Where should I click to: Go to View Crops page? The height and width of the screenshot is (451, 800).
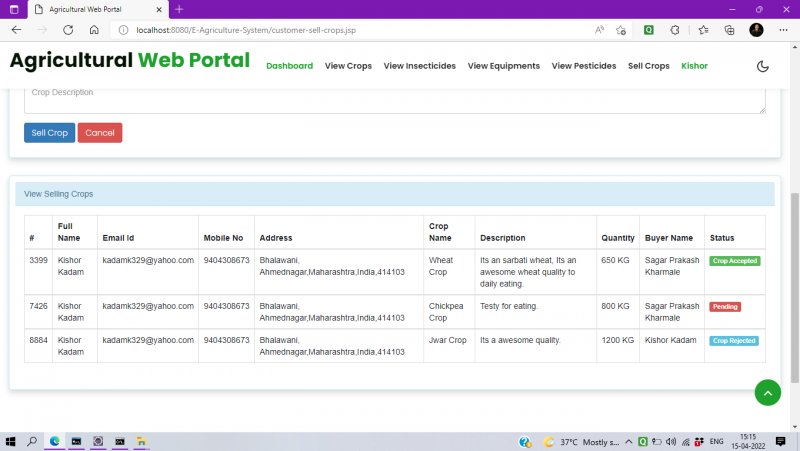[x=348, y=66]
